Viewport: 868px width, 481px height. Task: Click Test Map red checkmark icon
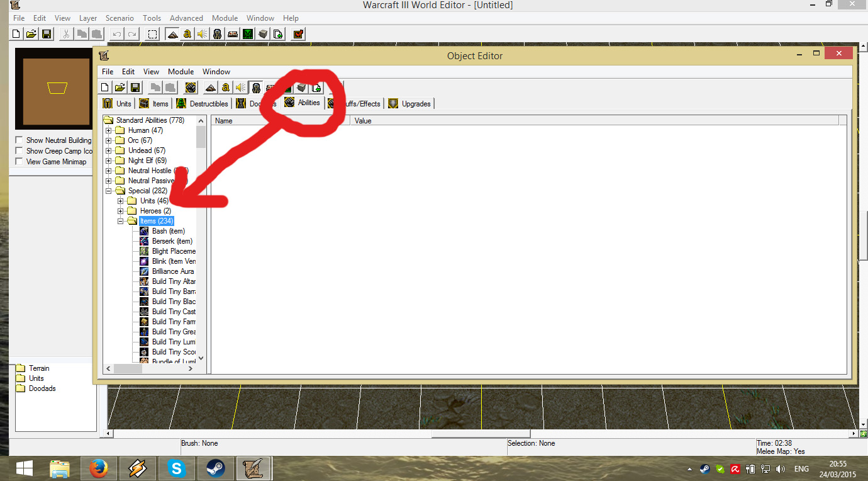point(298,34)
